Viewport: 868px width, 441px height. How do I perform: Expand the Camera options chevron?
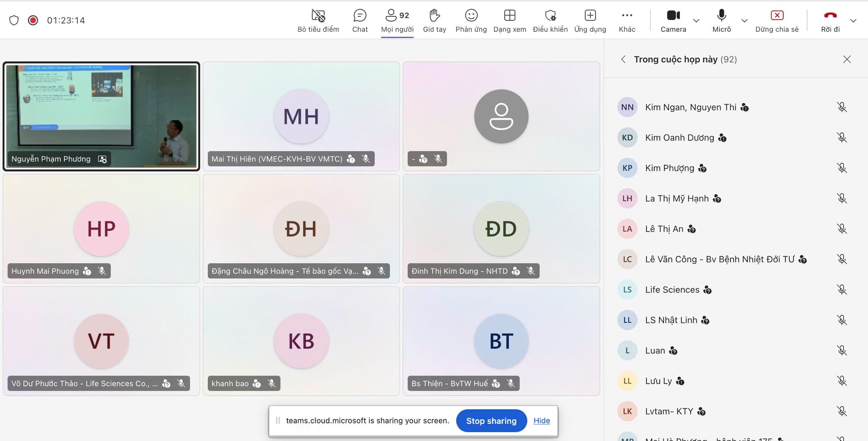[x=696, y=21]
